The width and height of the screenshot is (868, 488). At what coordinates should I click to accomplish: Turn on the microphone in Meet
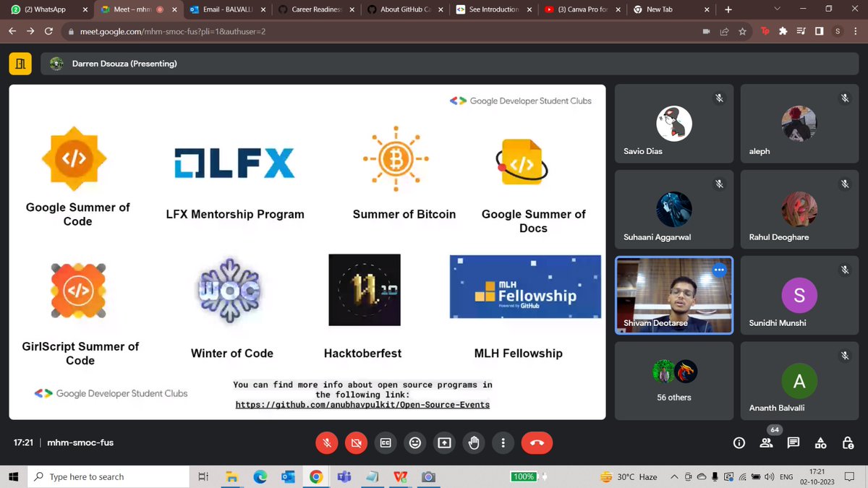click(x=327, y=442)
